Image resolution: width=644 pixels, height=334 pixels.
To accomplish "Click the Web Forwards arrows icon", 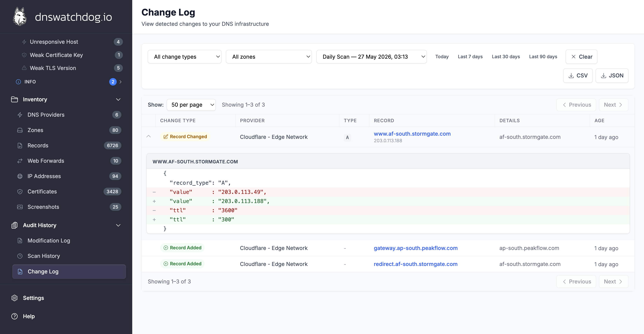I will click(20, 161).
